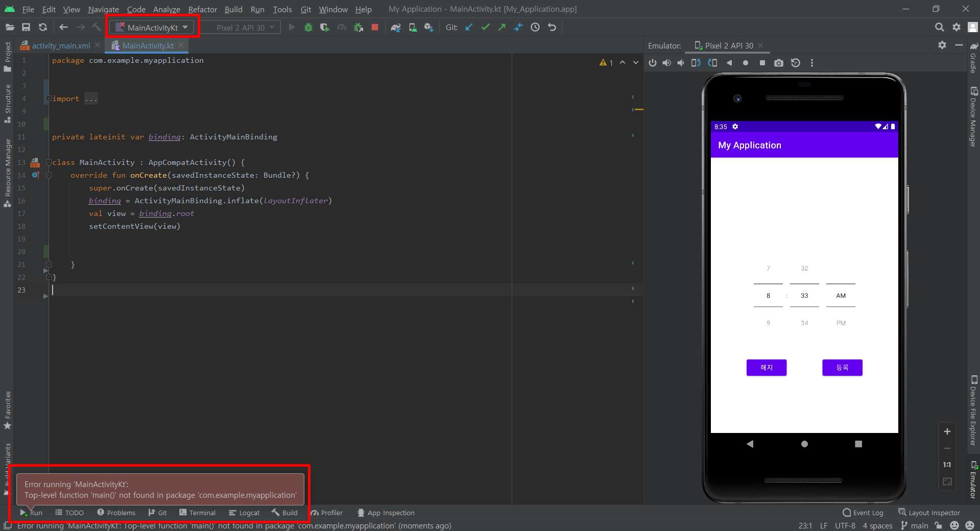The width and height of the screenshot is (980, 531).
Task: Open the Profiler tool window
Action: coord(327,513)
